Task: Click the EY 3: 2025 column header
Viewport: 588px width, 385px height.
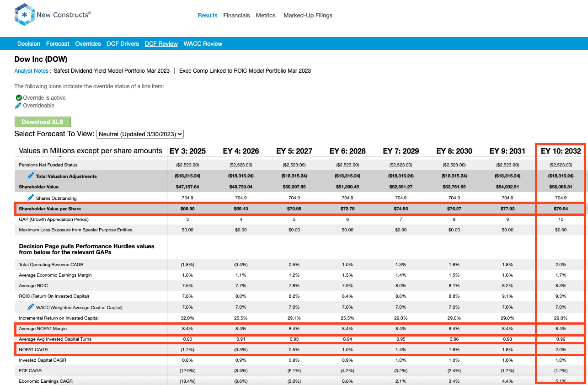Action: coord(187,151)
